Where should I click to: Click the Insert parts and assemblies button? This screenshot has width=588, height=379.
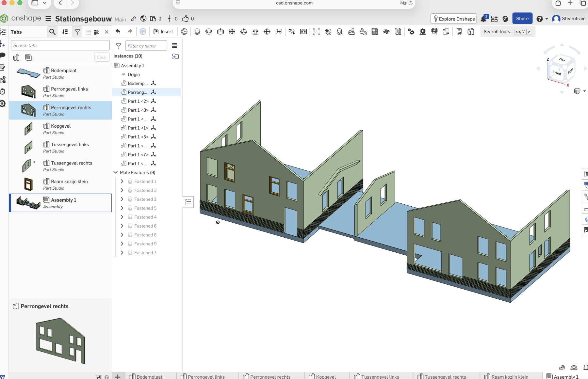tap(163, 32)
